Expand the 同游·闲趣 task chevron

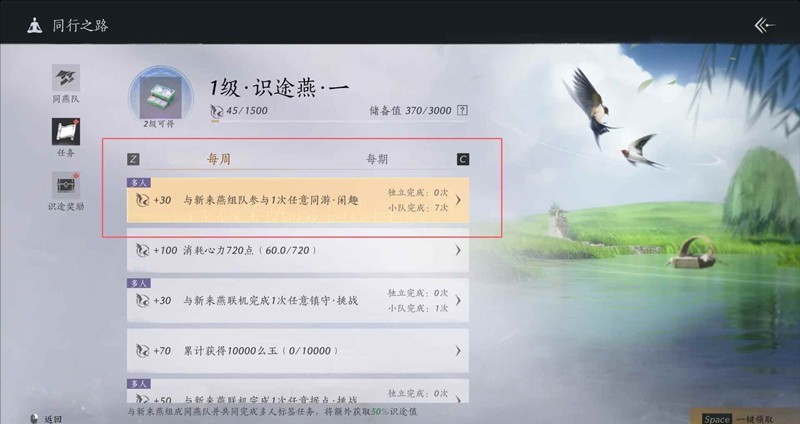tap(458, 200)
